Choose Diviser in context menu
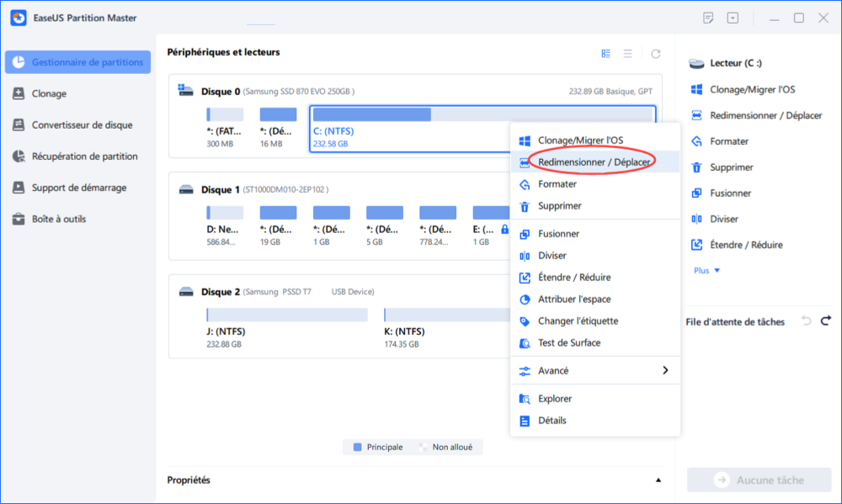 click(x=595, y=256)
